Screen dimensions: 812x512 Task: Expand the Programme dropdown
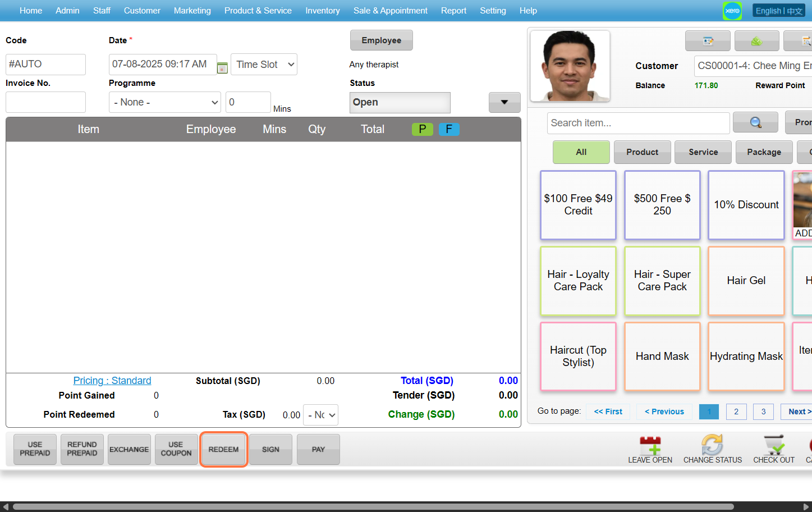165,102
